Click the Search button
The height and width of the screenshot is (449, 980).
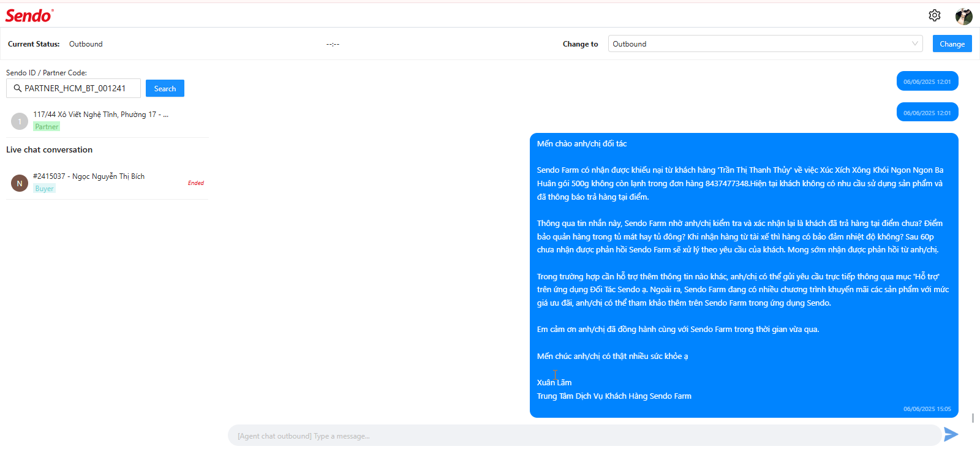pyautogui.click(x=165, y=88)
